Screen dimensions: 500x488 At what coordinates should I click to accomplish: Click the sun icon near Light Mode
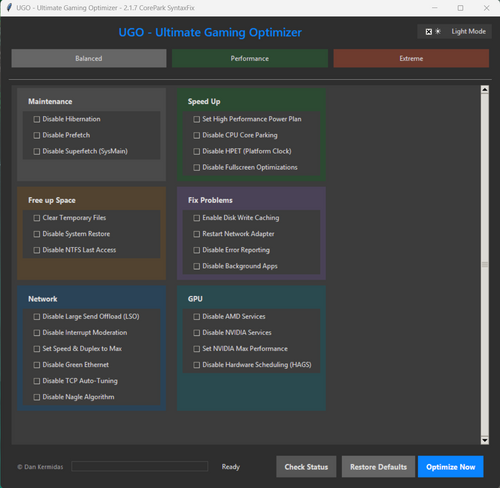(x=438, y=32)
